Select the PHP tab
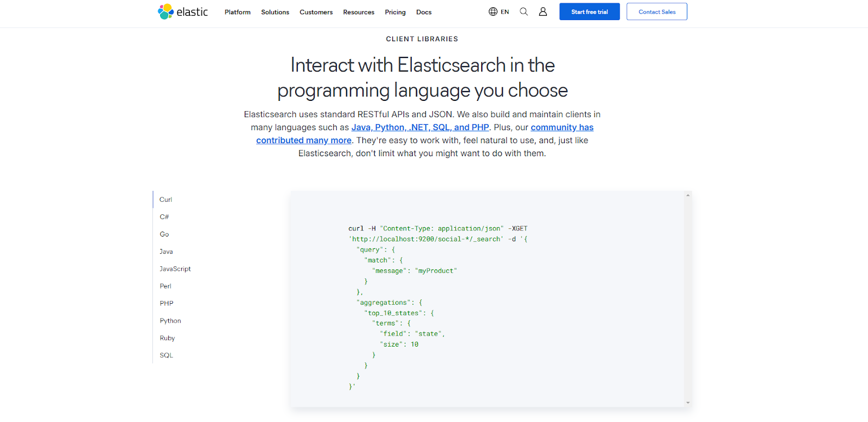Screen dimensions: 868x422 (x=167, y=304)
